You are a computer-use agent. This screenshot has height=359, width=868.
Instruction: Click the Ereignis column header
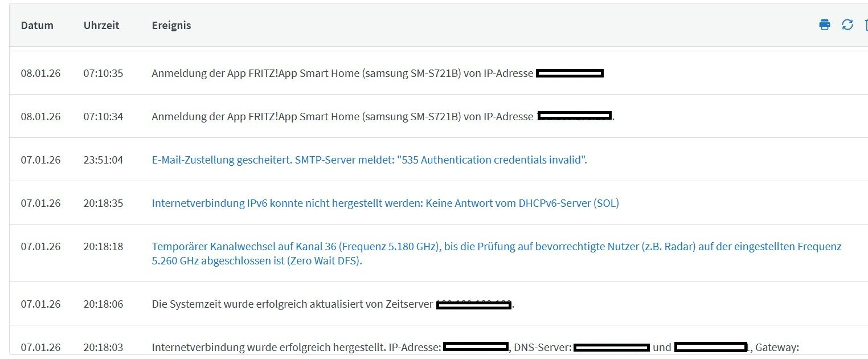click(x=171, y=26)
